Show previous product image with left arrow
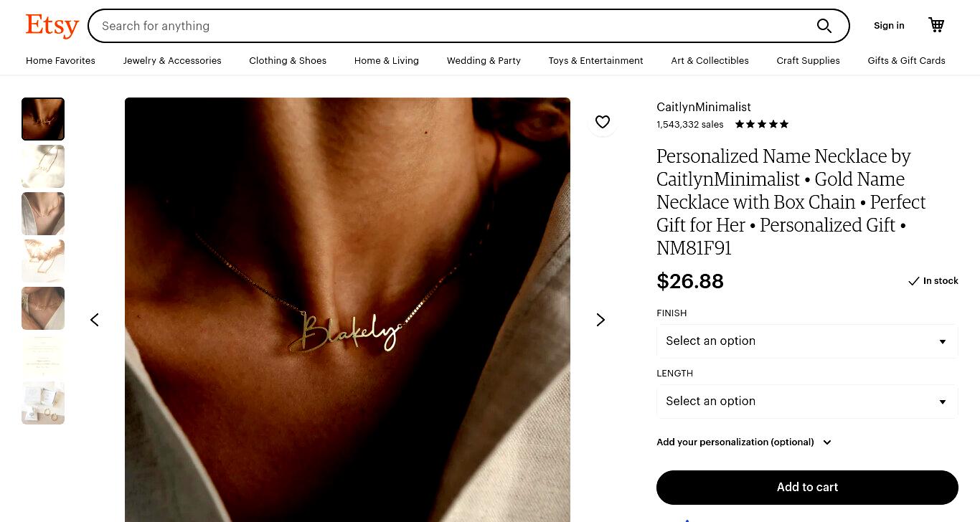This screenshot has width=980, height=522. click(x=95, y=320)
